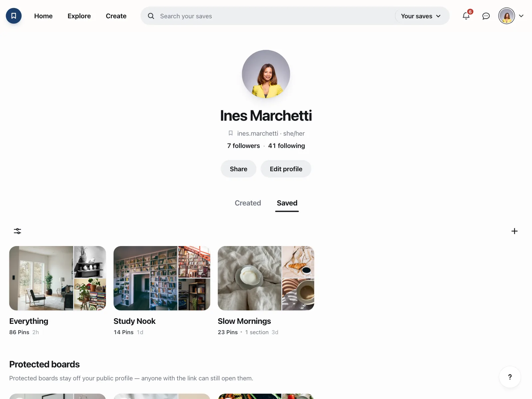Open the Create menu
The height and width of the screenshot is (399, 532).
point(116,16)
